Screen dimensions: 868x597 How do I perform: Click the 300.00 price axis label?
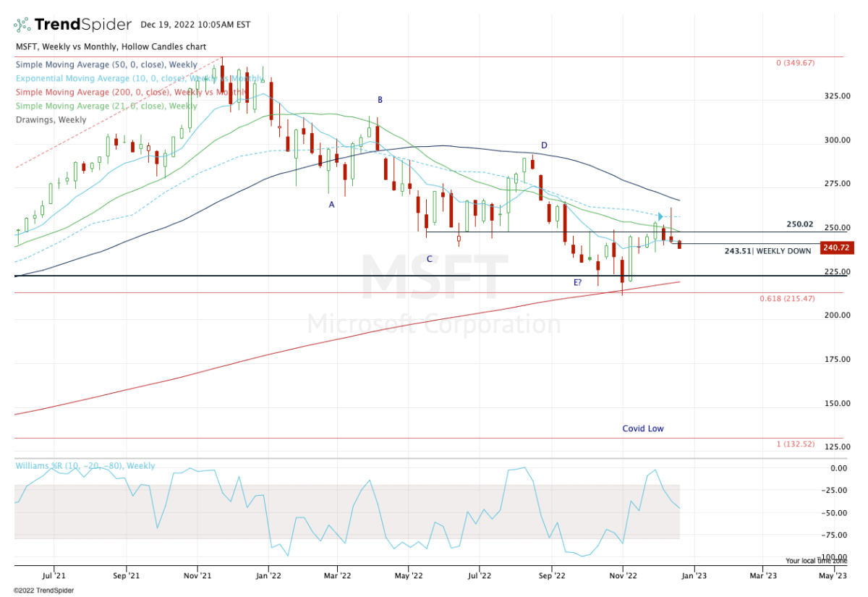click(838, 140)
